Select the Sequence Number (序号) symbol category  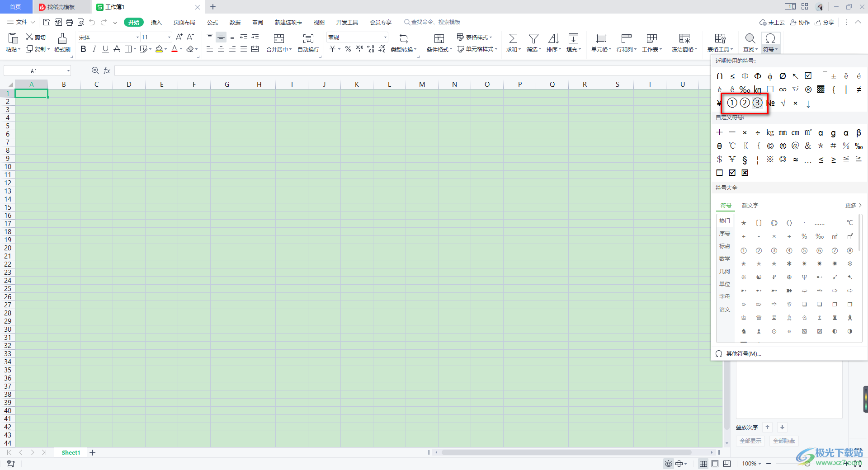tap(725, 233)
